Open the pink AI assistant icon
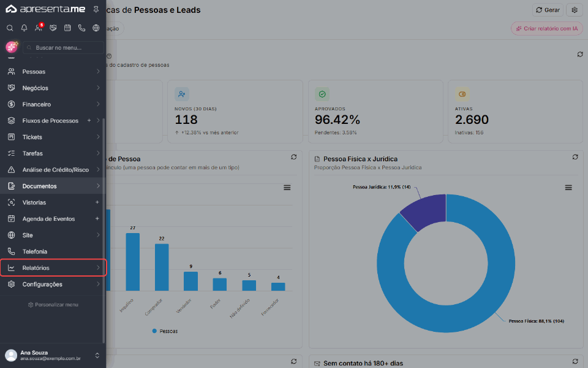Image resolution: width=588 pixels, height=368 pixels. [x=12, y=47]
